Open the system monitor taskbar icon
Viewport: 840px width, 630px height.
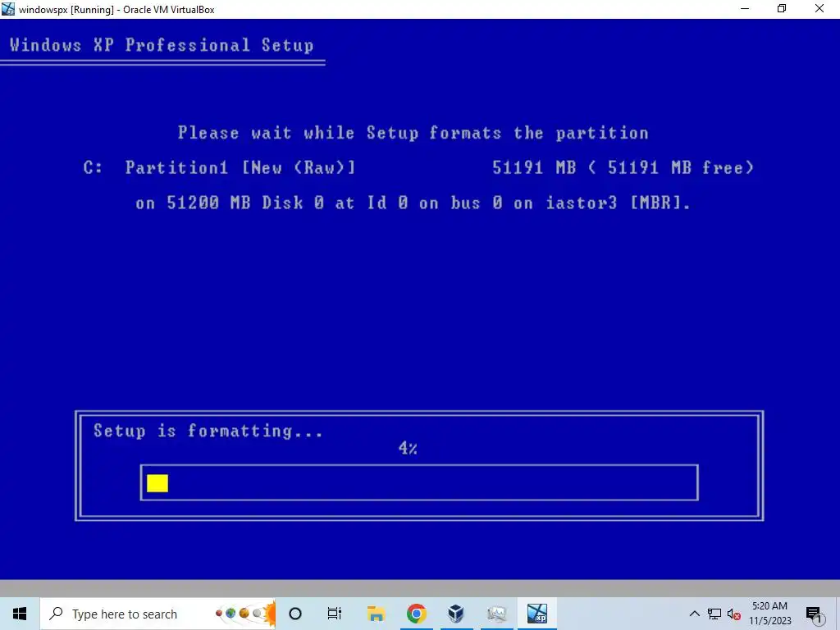[x=496, y=614]
